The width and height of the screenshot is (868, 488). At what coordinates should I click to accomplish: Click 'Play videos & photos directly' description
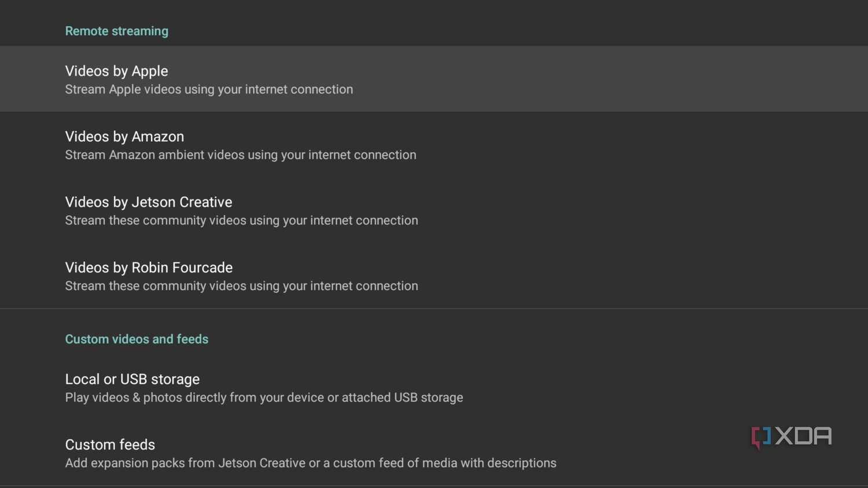[264, 398]
